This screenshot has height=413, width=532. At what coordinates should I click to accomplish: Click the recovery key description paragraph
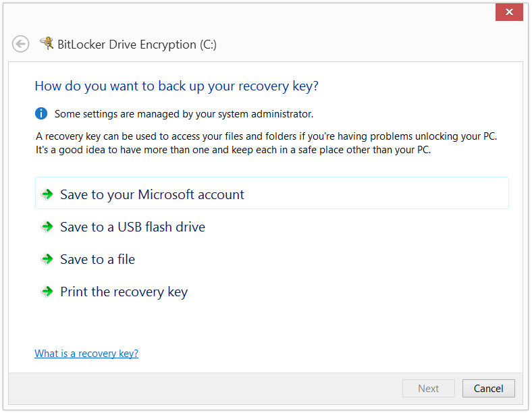pyautogui.click(x=267, y=143)
